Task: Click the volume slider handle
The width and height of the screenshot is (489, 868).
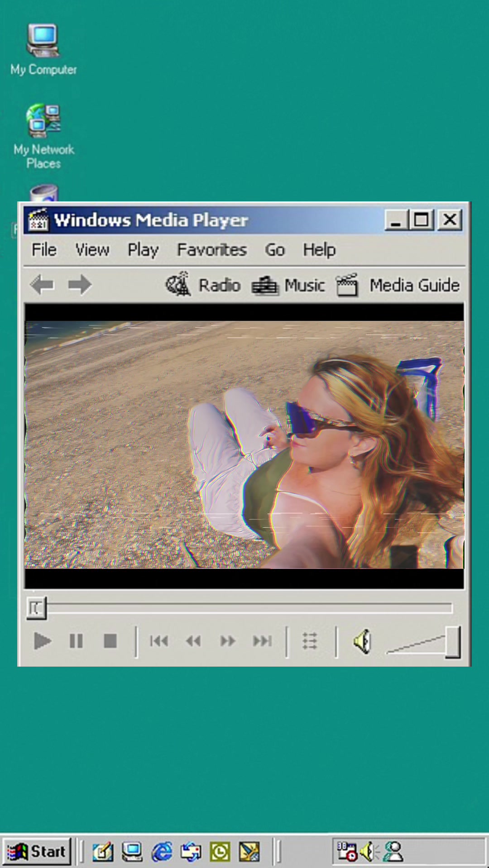Action: [453, 642]
